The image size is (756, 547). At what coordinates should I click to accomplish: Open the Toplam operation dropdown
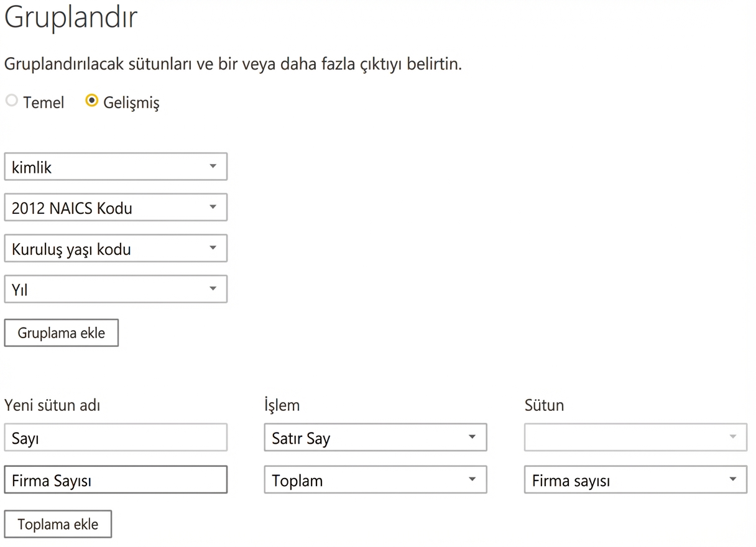point(376,480)
